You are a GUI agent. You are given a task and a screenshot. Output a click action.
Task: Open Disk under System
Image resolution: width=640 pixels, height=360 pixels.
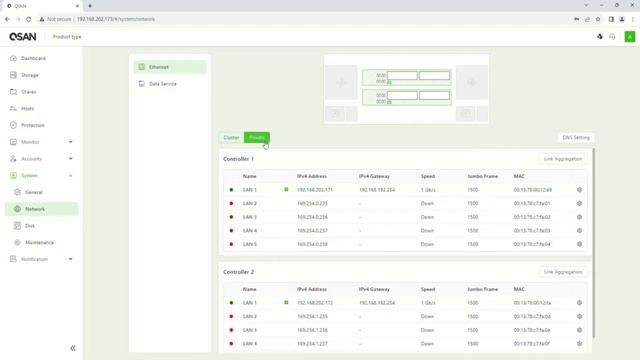(30, 226)
